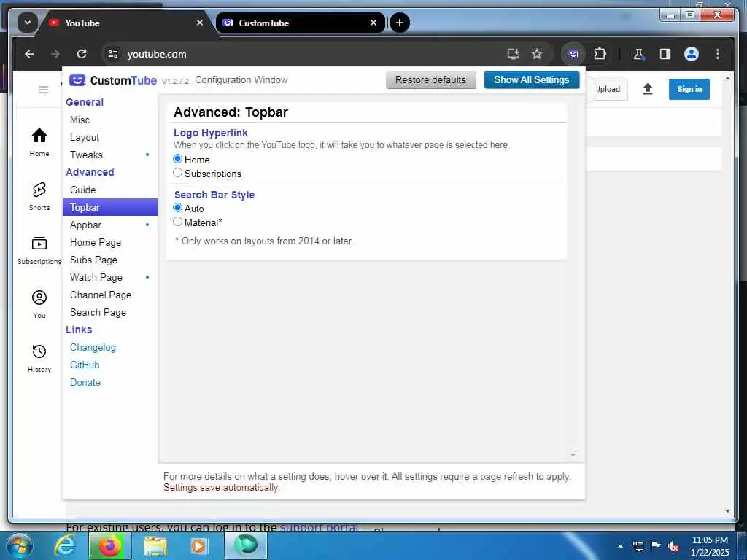Screen dimensions: 747x560
Task: Open the YouTube hamburger guide menu
Action: click(43, 90)
